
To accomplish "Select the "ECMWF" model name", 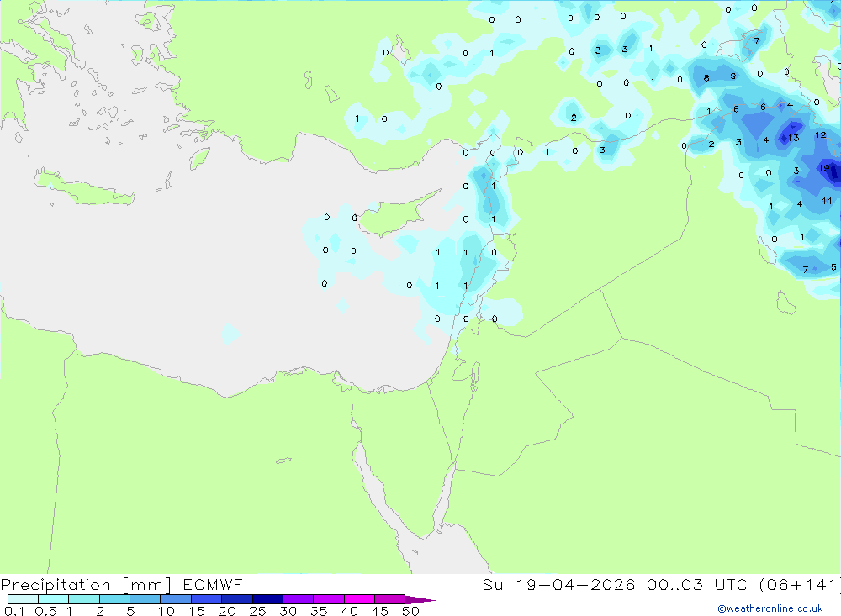I will click(213, 584).
